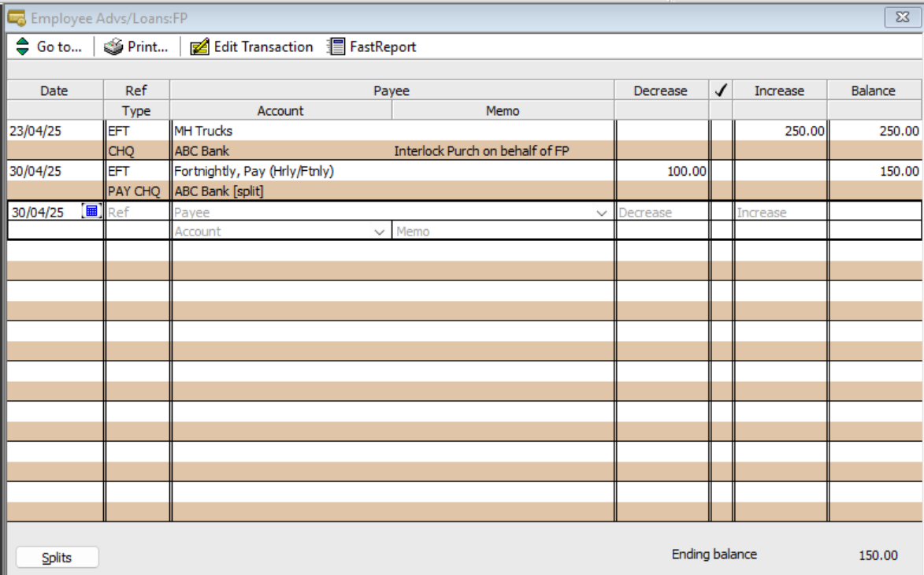Select the MH Trucks payee entry
The height and width of the screenshot is (575, 924).
[x=203, y=131]
